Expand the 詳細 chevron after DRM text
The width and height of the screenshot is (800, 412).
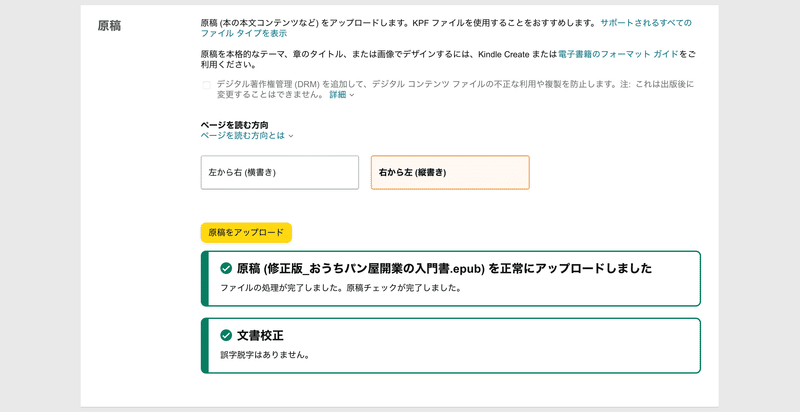coord(352,95)
